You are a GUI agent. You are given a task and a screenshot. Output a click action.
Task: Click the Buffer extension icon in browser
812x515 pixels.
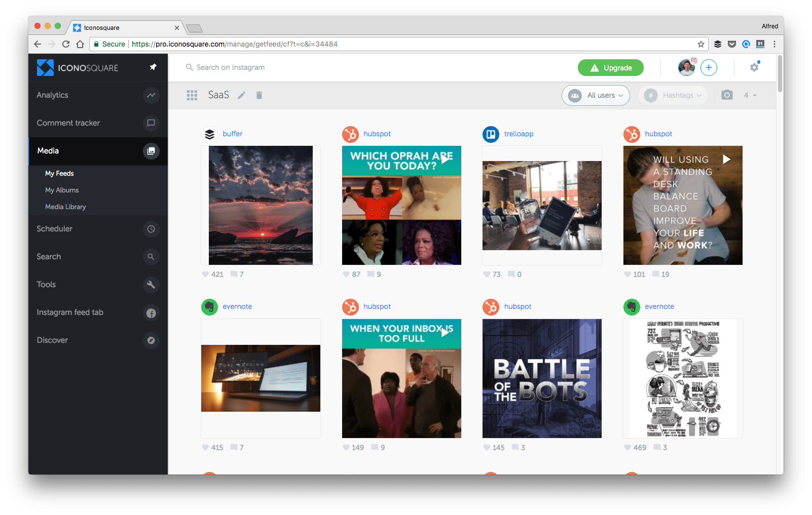click(718, 44)
